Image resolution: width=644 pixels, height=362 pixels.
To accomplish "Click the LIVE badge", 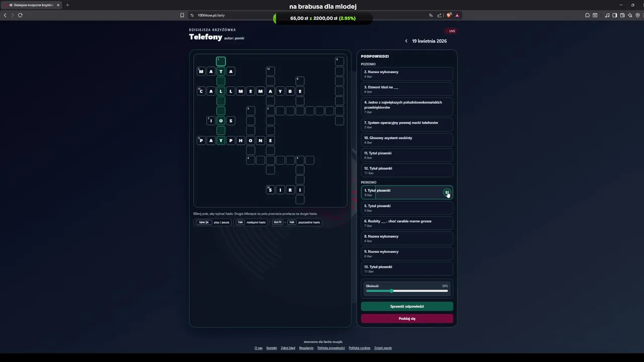I will tap(451, 31).
